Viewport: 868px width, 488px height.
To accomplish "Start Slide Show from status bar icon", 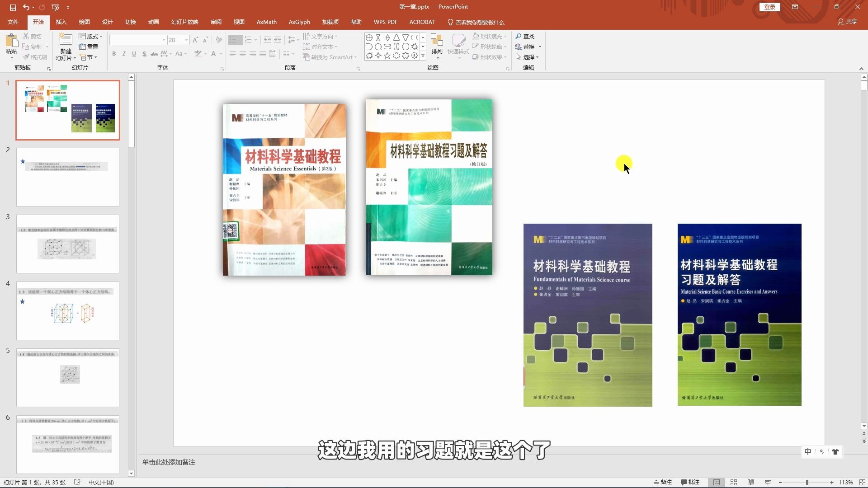I will tap(768, 482).
